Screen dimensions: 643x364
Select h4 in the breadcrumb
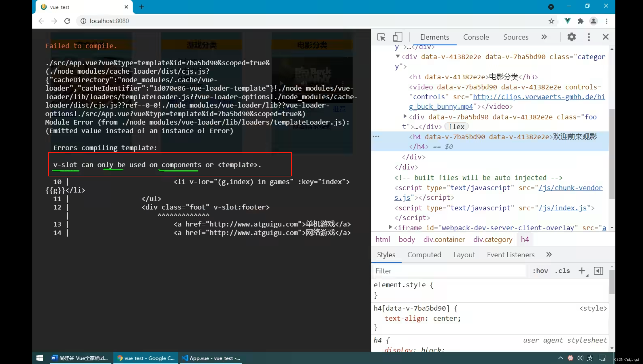click(525, 240)
